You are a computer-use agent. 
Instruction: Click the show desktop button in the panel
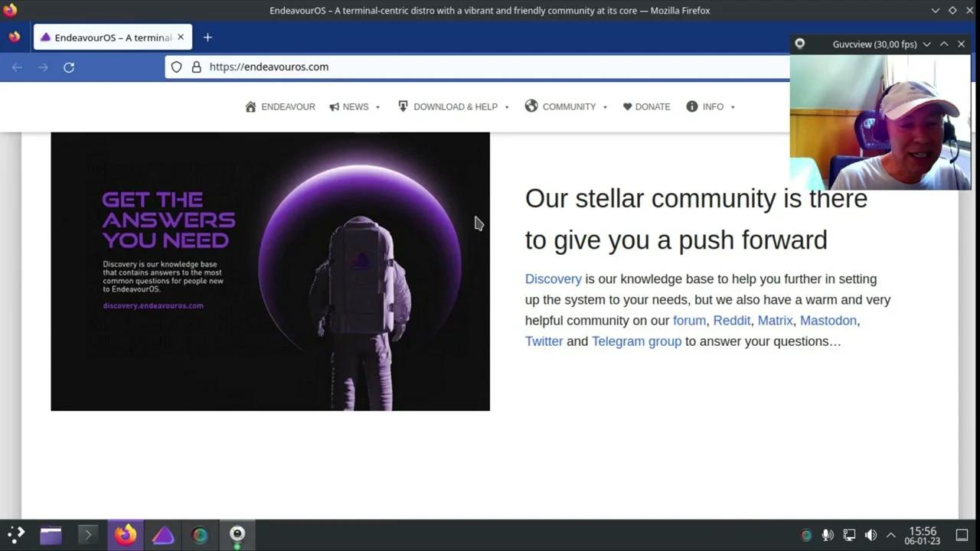pos(962,536)
